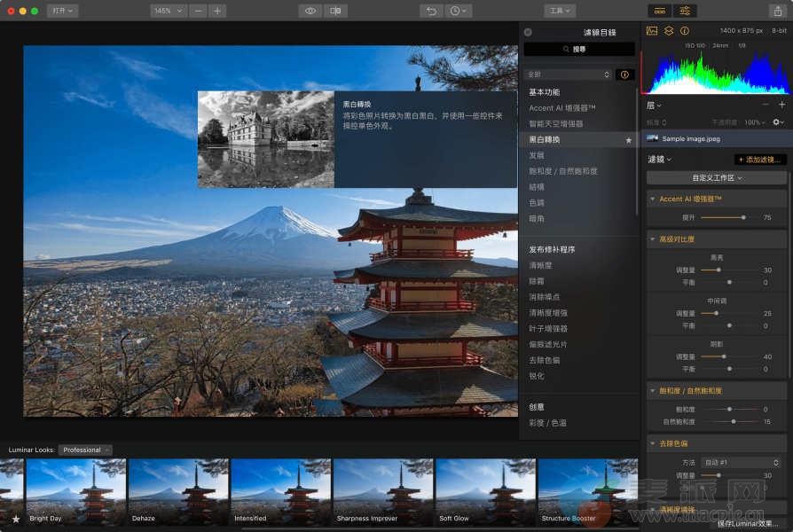Expand the Luminar Looks Professional dropdown

[85, 450]
